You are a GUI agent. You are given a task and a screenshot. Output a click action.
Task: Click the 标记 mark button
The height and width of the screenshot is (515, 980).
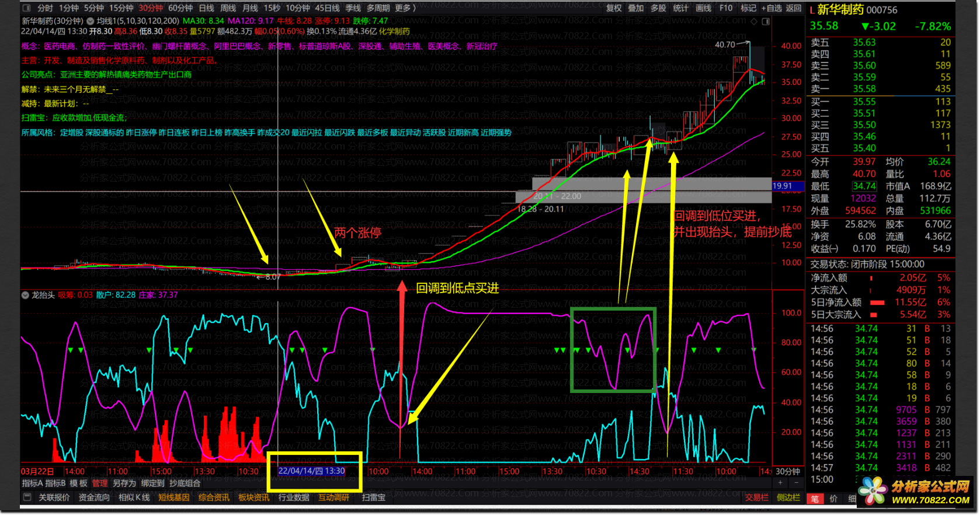[x=748, y=8]
